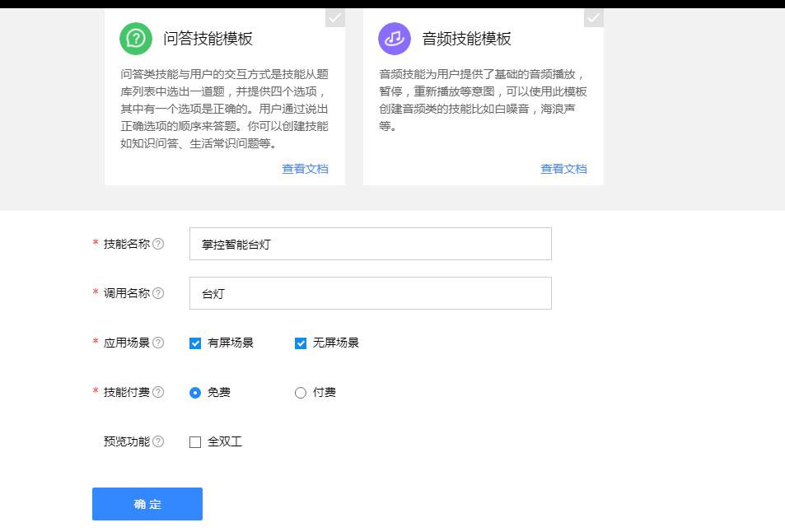Click help icon next to 应用场景
Screen dimensions: 785x532
pos(158,343)
